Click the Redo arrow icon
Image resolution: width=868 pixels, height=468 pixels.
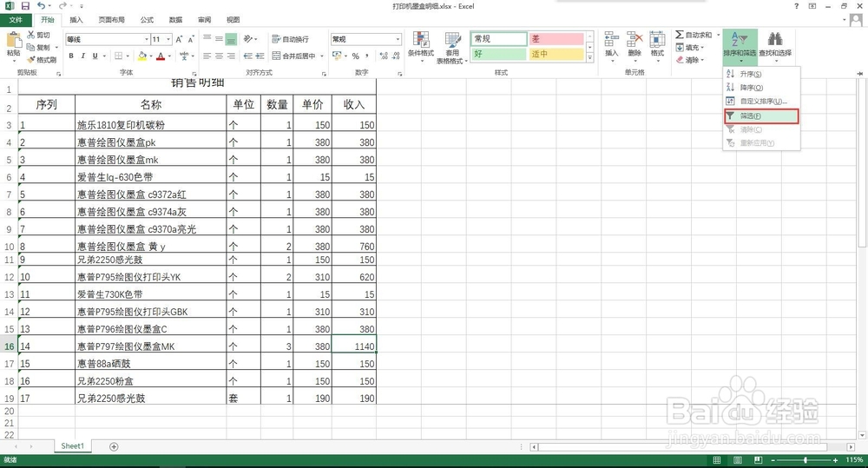click(x=62, y=6)
